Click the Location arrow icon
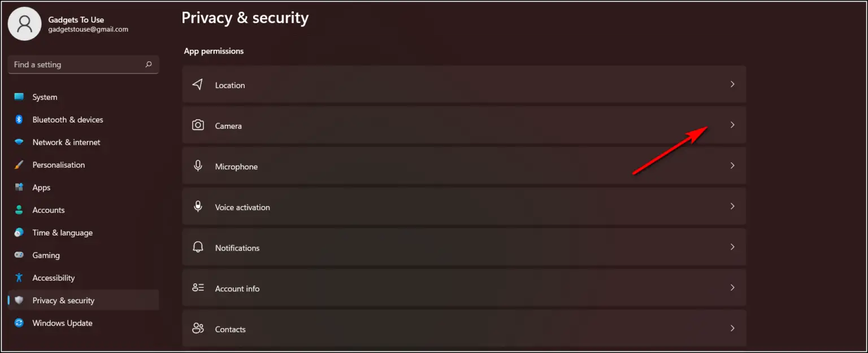868x353 pixels. 197,85
